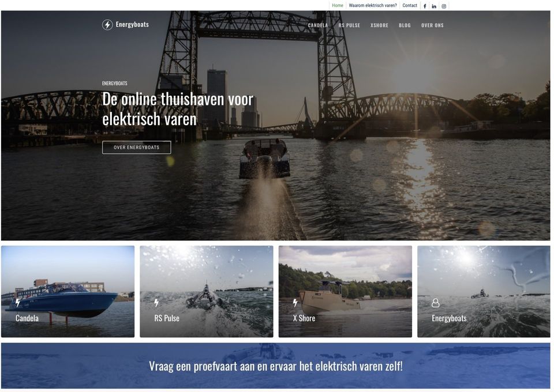This screenshot has height=392, width=554.
Task: Click the person icon on Energyboats card
Action: click(436, 303)
